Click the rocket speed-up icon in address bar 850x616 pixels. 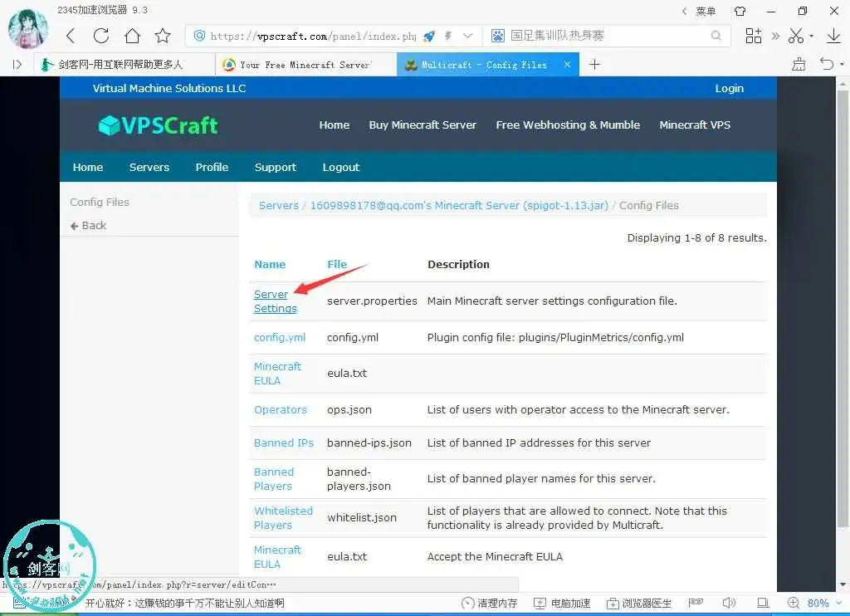pos(429,36)
